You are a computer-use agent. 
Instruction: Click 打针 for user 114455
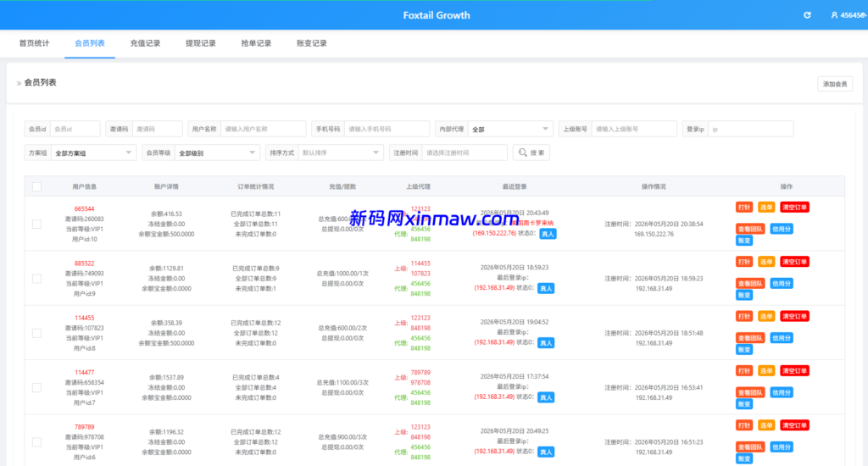pos(744,316)
